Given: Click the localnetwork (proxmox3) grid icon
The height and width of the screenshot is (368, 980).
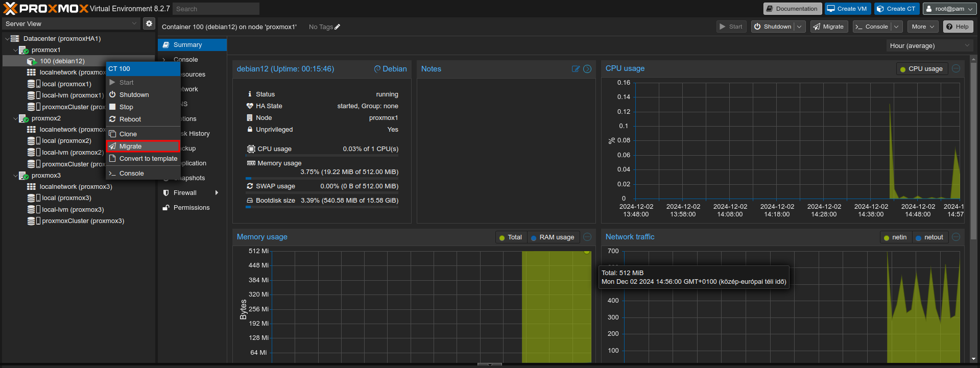Looking at the screenshot, I should 31,187.
